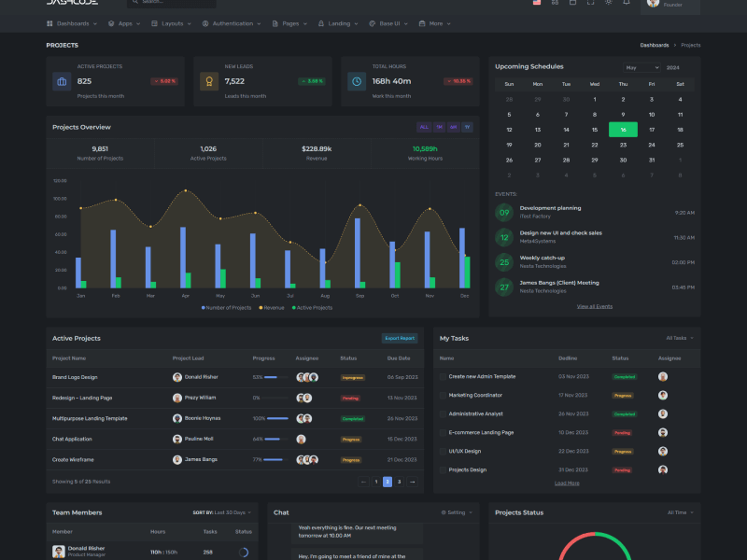Open the Dashboards navigation menu
The height and width of the screenshot is (560, 747).
(x=74, y=23)
